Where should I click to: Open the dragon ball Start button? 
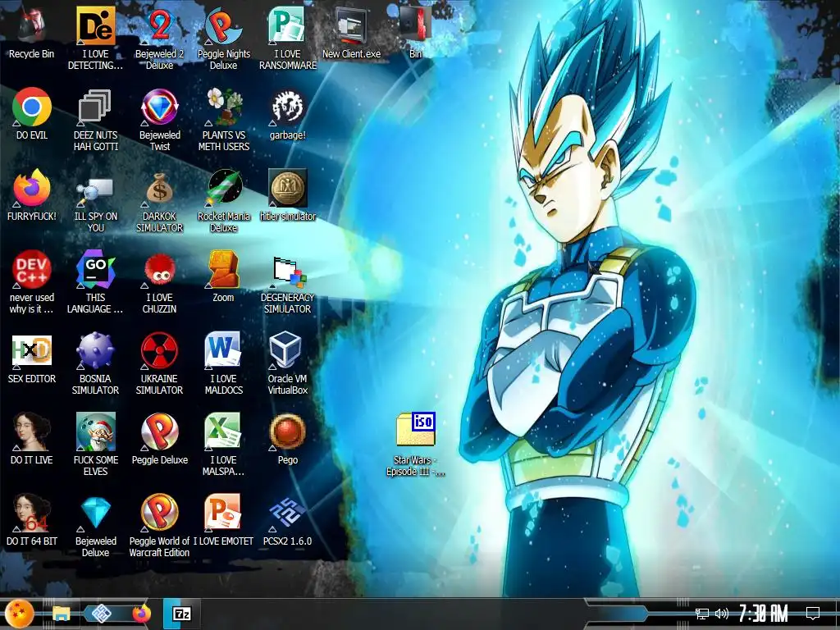coord(20,614)
